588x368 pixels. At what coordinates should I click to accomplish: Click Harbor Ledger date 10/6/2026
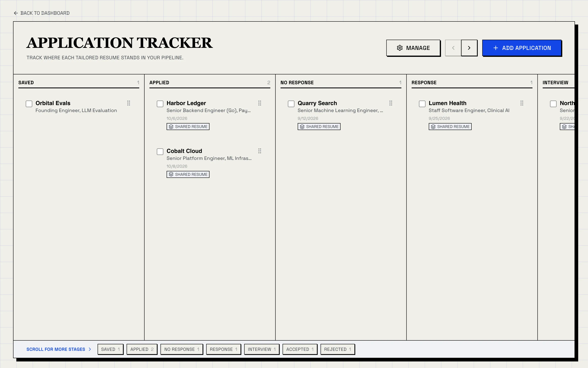tap(177, 119)
